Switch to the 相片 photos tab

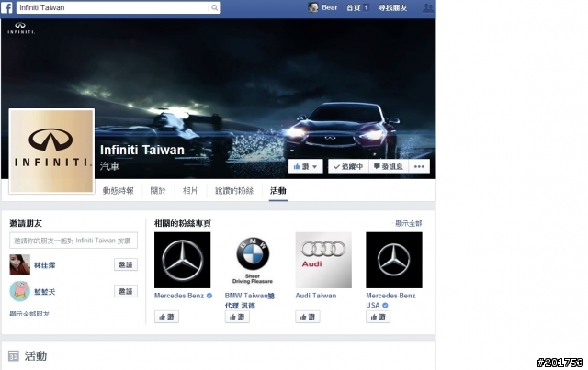pos(190,191)
